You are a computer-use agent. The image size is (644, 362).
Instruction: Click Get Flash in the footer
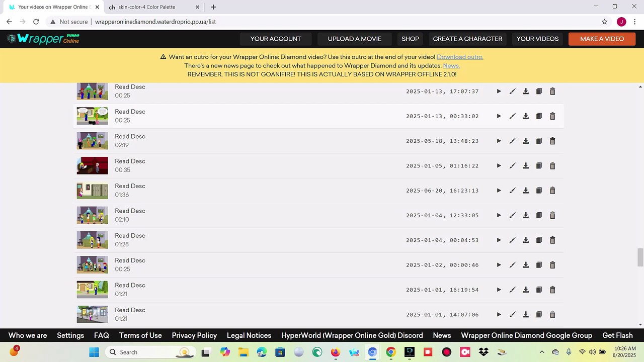click(x=617, y=335)
